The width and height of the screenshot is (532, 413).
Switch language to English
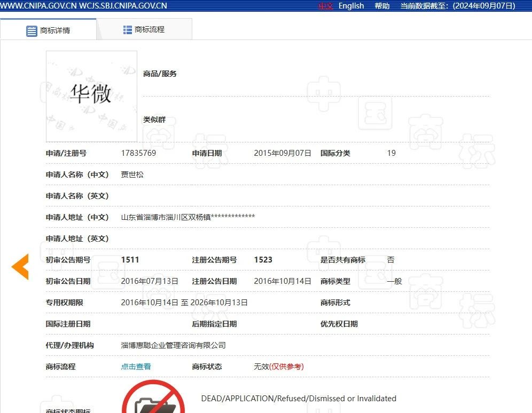click(x=351, y=6)
